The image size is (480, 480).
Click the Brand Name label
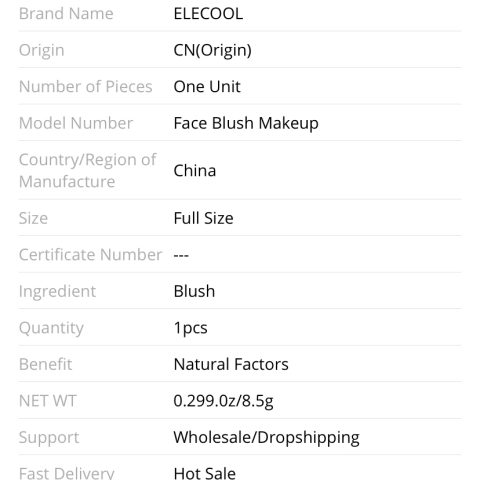(x=66, y=14)
